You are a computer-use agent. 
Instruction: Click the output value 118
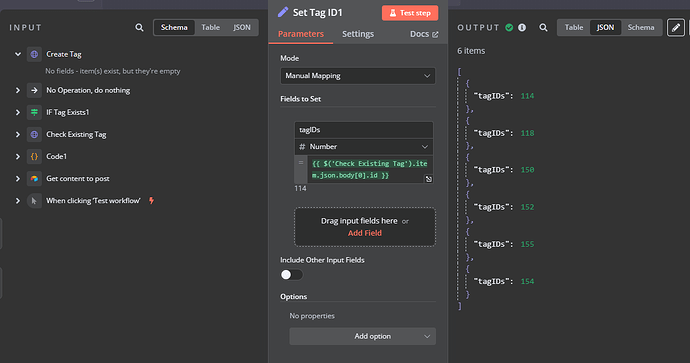[527, 133]
